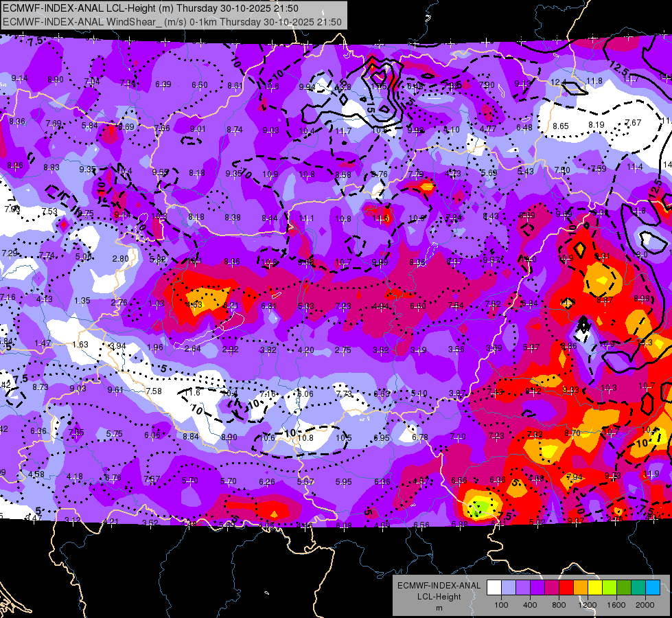The height and width of the screenshot is (618, 672).
Task: Click the wind shear value '7.04'
Action: click(x=92, y=81)
